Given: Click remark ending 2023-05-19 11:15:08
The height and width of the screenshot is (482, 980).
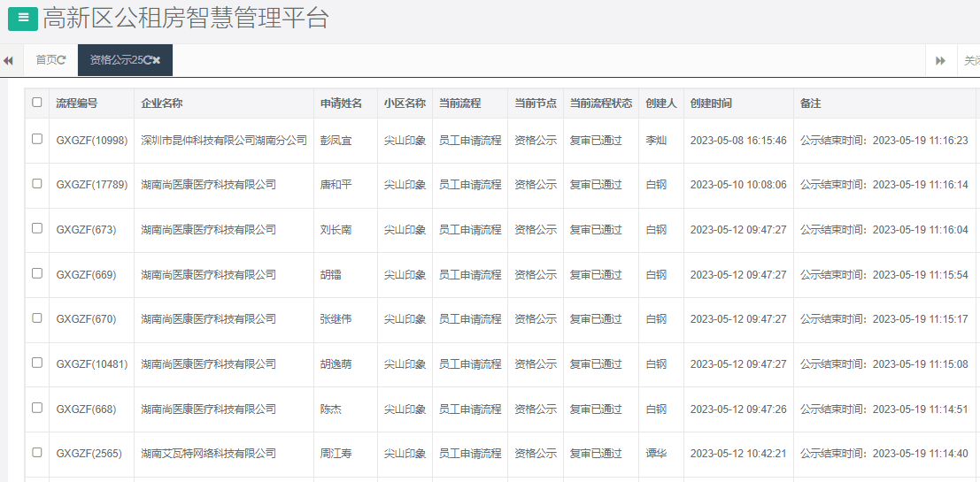Looking at the screenshot, I should (x=884, y=364).
